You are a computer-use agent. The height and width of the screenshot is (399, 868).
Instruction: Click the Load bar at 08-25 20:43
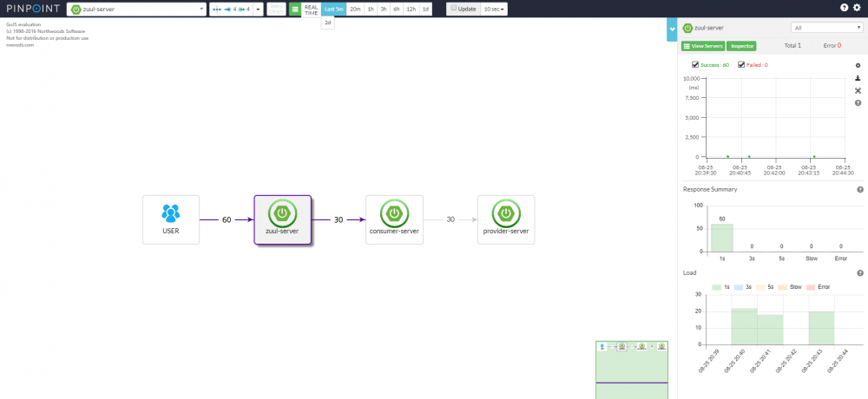[821, 328]
